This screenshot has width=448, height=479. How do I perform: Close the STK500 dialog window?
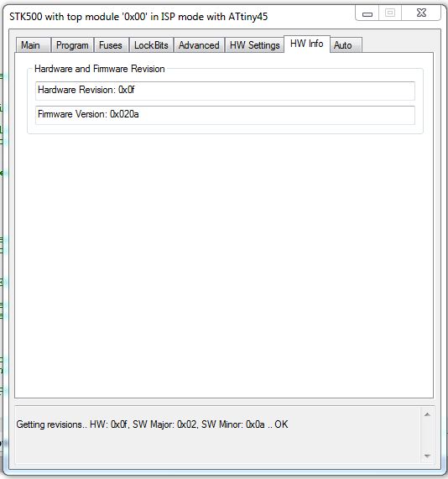(x=421, y=13)
